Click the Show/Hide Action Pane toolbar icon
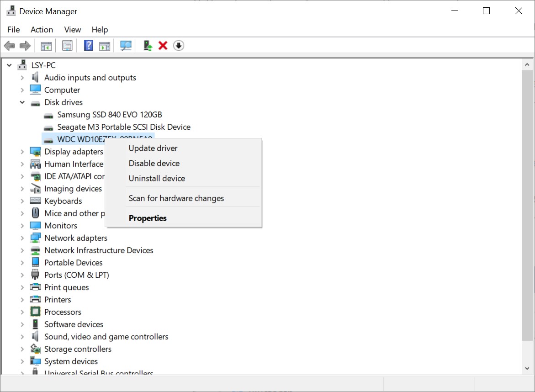Screen dimensions: 535x392 pos(105,46)
